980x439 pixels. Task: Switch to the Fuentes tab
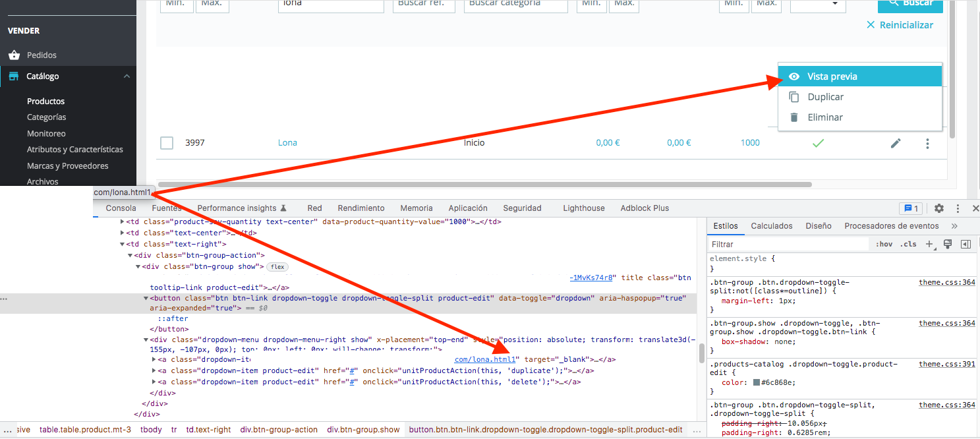click(x=167, y=208)
